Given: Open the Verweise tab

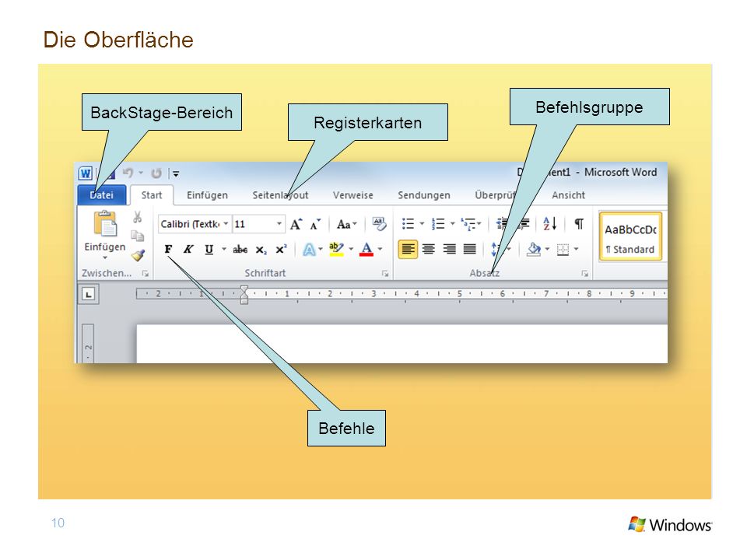Looking at the screenshot, I should tap(353, 195).
